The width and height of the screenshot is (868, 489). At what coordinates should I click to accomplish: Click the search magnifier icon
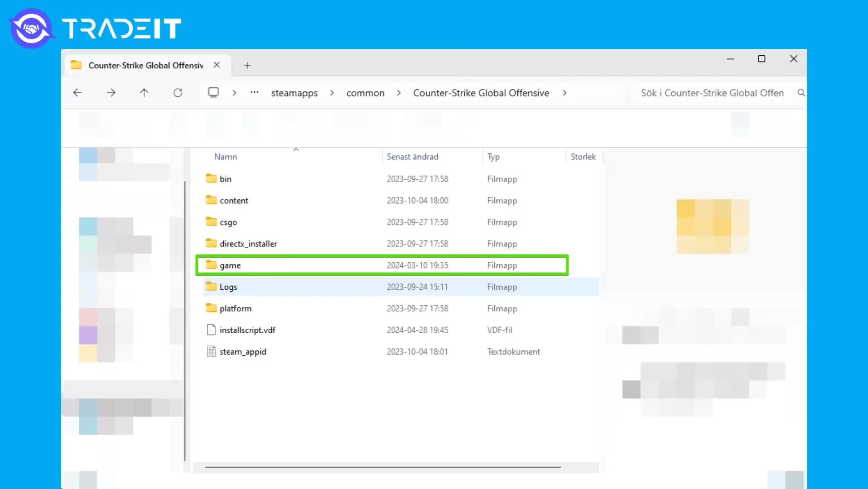coord(801,93)
